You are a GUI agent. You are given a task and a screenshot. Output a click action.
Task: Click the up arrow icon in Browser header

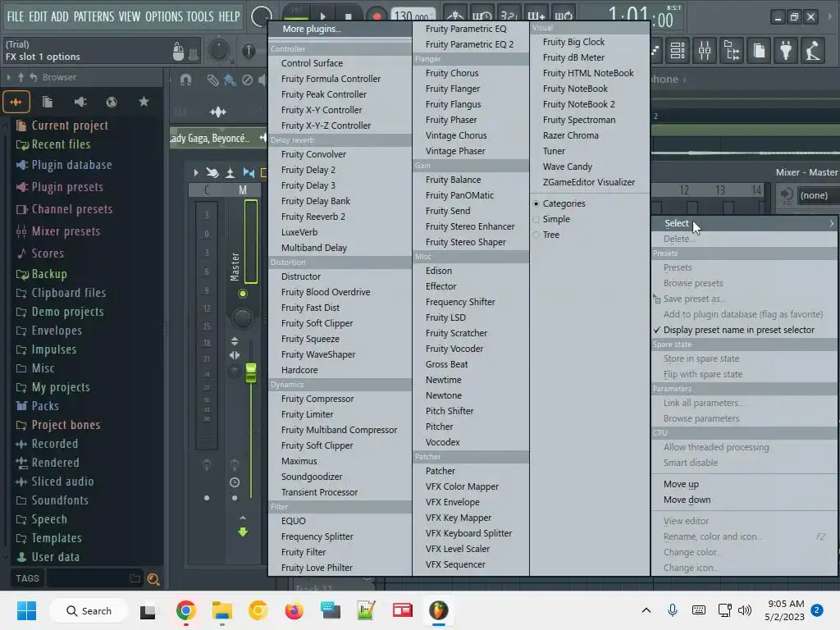tap(21, 78)
